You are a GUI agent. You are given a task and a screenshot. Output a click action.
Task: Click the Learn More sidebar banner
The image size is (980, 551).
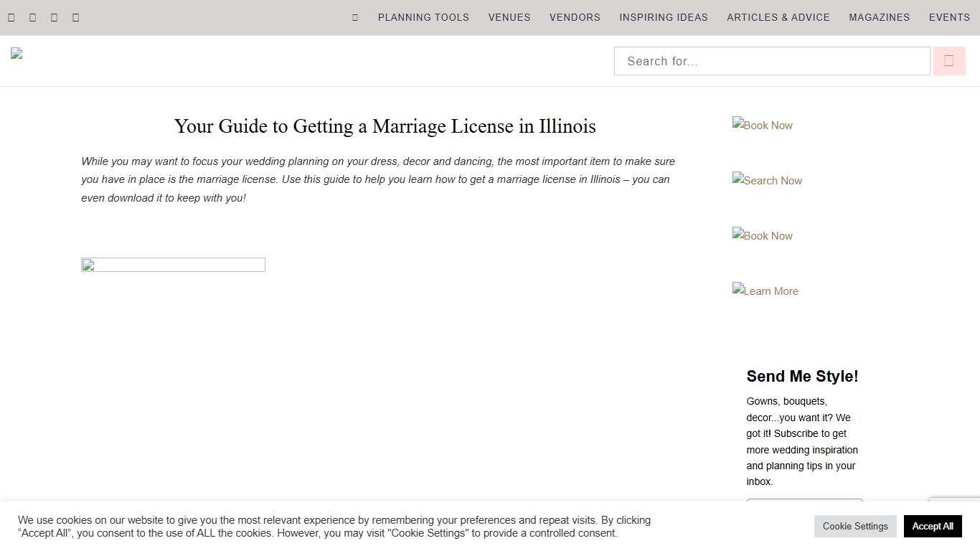[765, 291]
